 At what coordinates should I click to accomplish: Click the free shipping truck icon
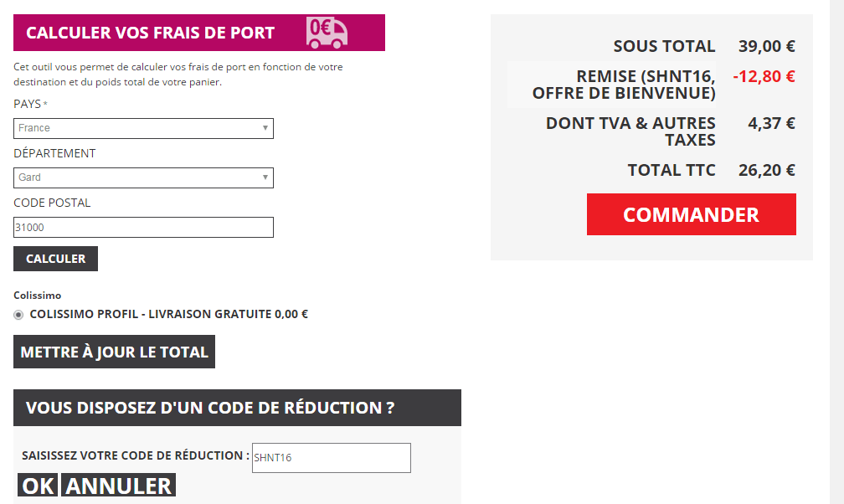[x=327, y=32]
